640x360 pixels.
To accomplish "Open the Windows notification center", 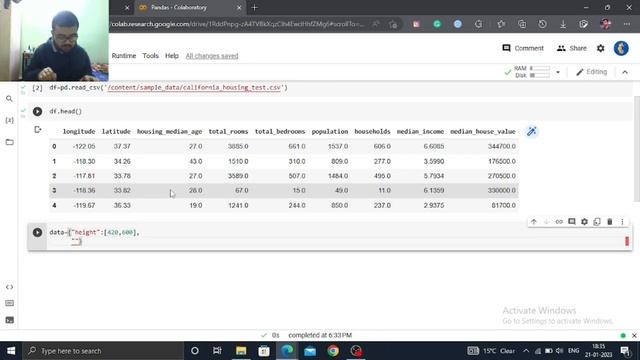I will tap(625, 351).
